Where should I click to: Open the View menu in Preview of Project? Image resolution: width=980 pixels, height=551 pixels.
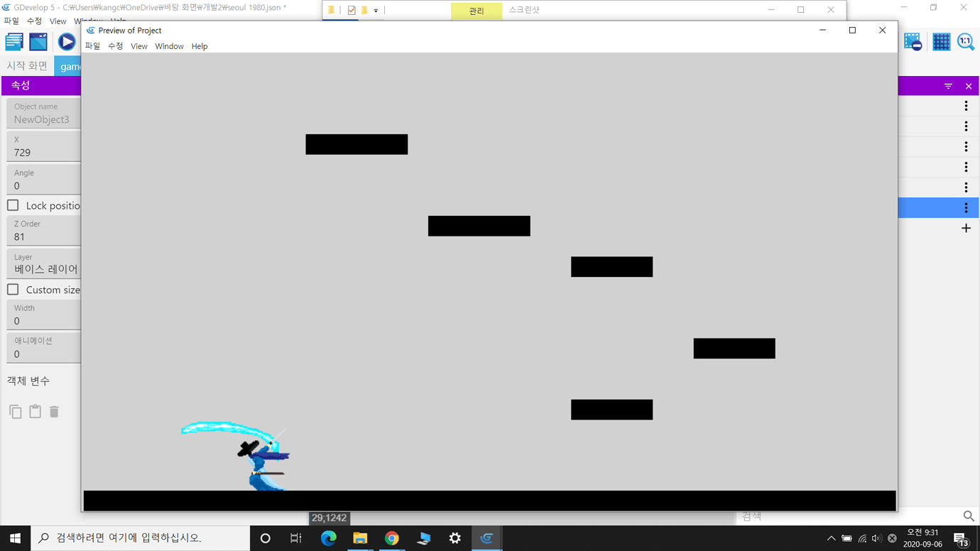pyautogui.click(x=138, y=45)
